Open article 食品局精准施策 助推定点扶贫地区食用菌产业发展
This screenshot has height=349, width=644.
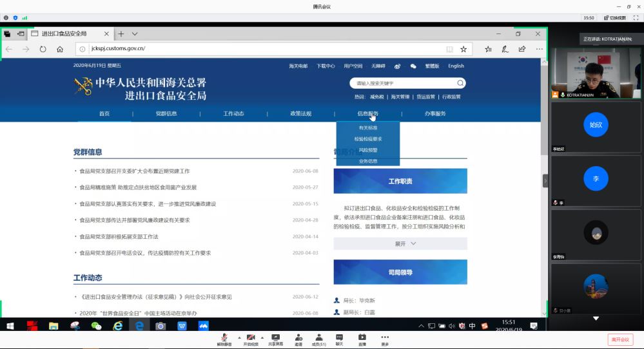click(138, 187)
